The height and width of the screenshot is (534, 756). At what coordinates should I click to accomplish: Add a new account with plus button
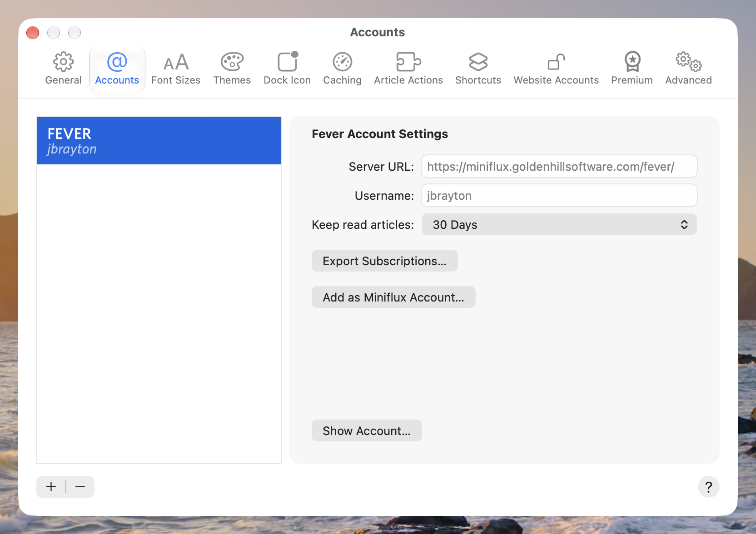pyautogui.click(x=51, y=487)
